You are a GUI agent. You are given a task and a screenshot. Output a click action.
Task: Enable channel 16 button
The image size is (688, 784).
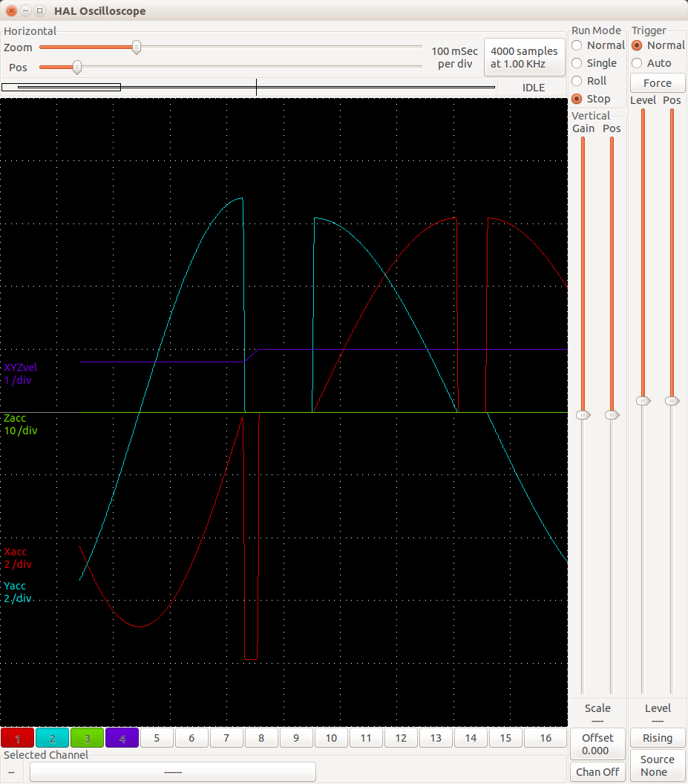click(546, 738)
